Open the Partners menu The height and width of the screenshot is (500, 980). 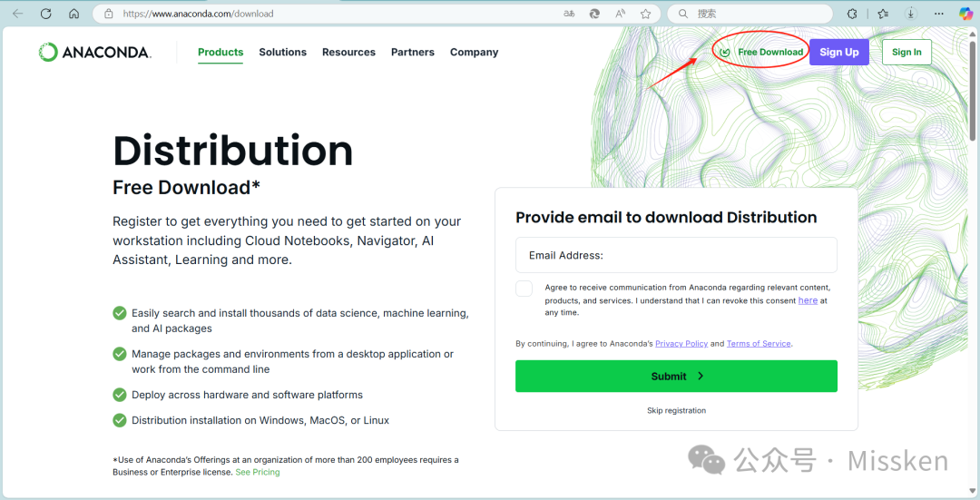point(413,52)
